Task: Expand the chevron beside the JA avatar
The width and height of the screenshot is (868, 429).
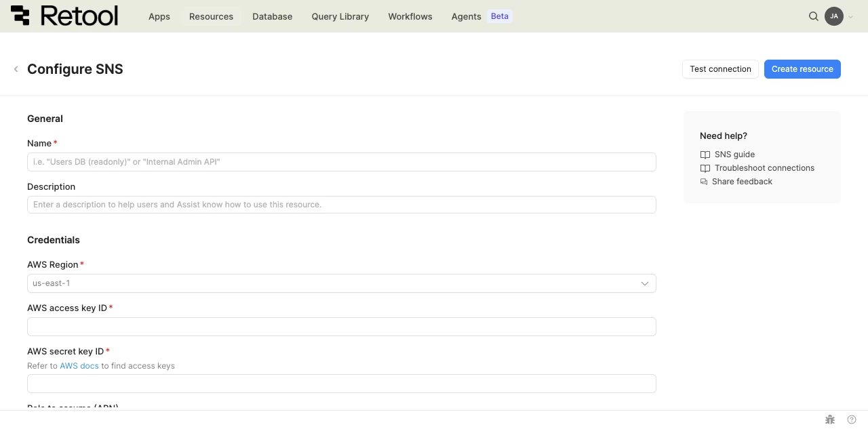Action: point(850,17)
